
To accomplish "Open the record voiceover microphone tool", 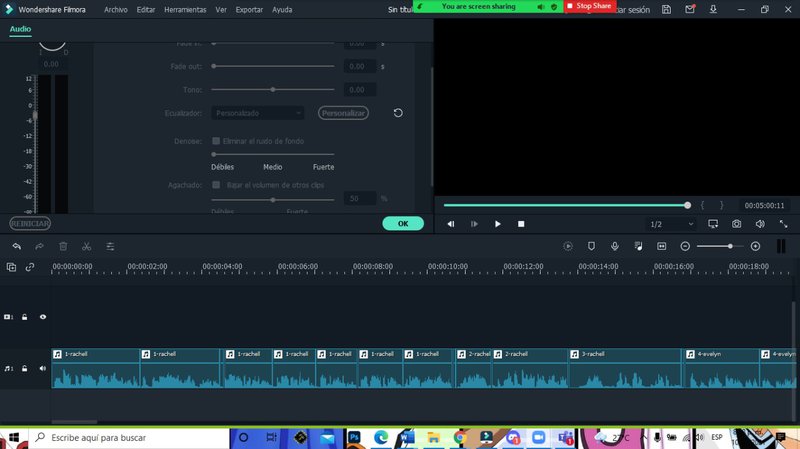I will [614, 246].
